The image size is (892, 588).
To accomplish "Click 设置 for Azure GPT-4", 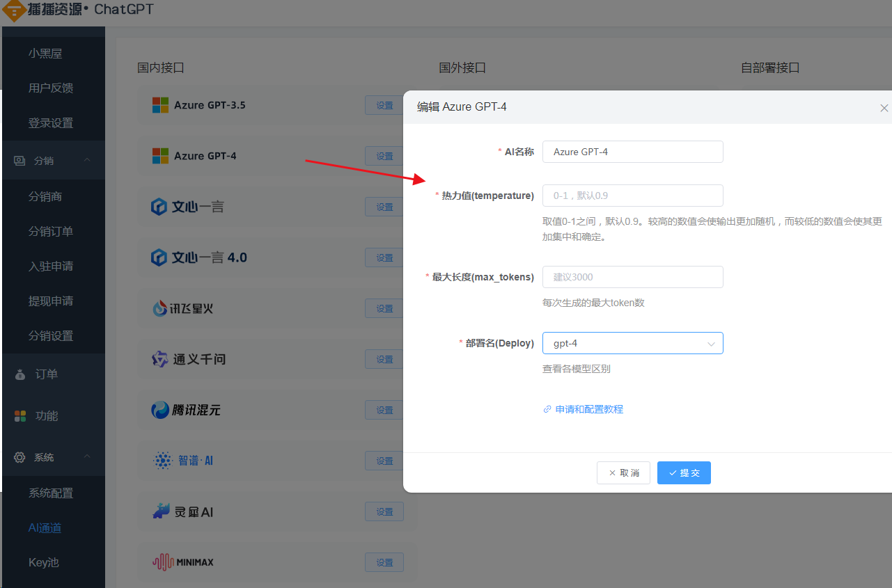I will (x=384, y=156).
